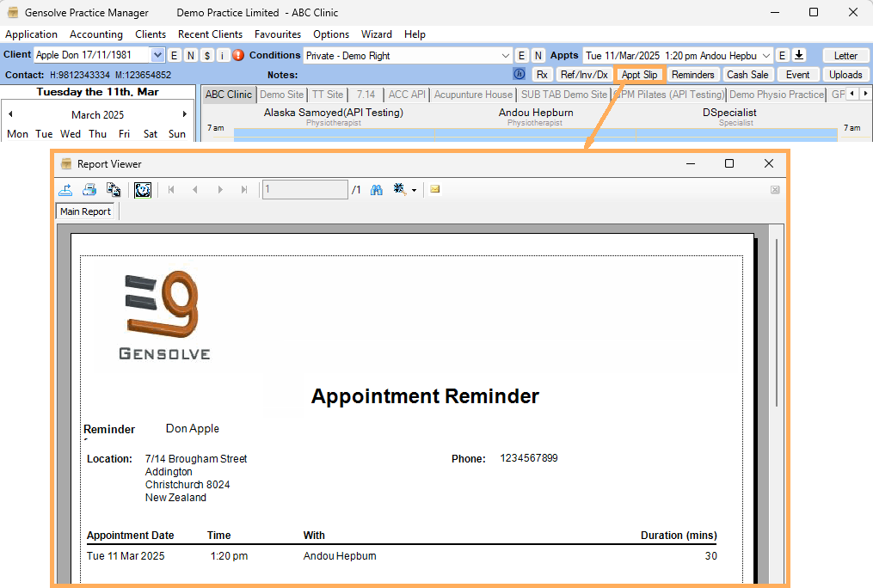Switch to the 7.14 tab
The image size is (873, 588).
point(366,95)
